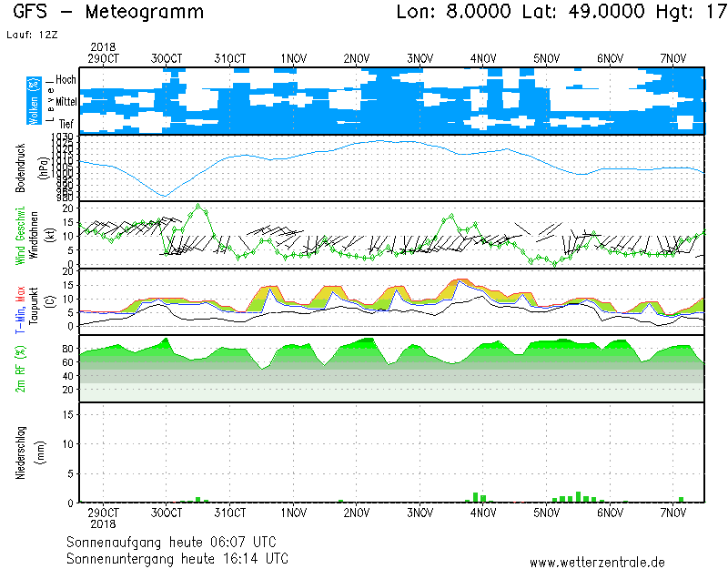Click the top '30OCT' date label
The height and width of the screenshot is (569, 728).
click(167, 59)
